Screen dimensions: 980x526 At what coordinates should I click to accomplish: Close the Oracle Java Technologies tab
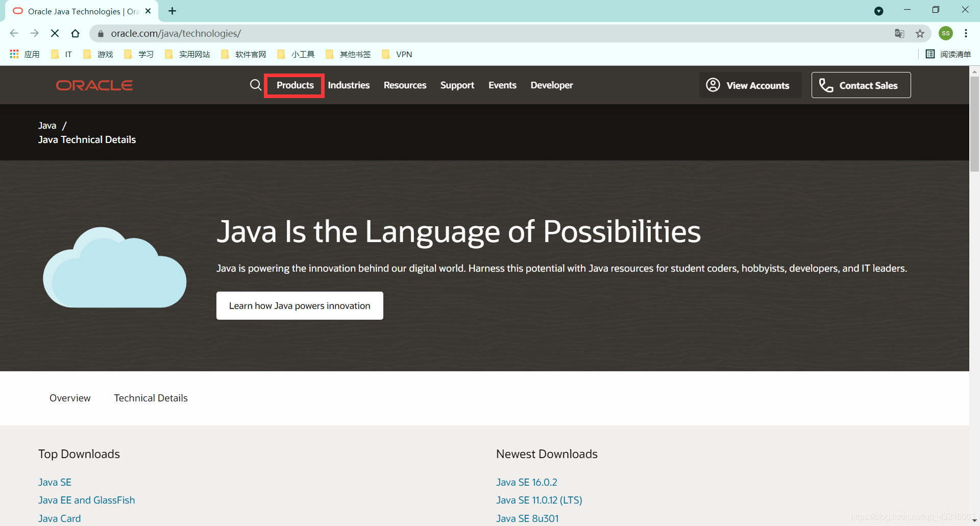coord(148,11)
